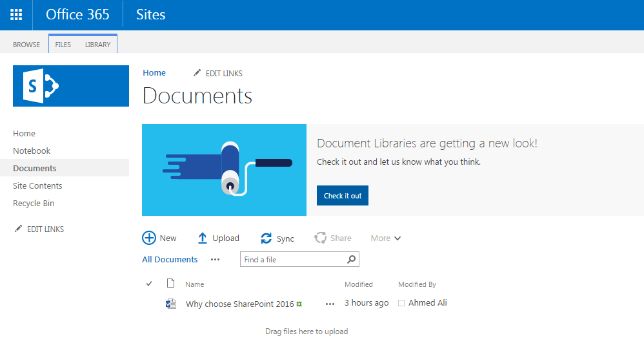The height and width of the screenshot is (347, 644).
Task: Click the paint roller banner image
Action: (x=225, y=170)
